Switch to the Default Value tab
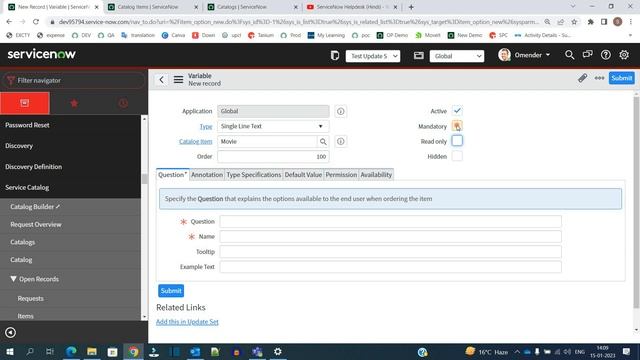640x360 pixels. tap(303, 175)
